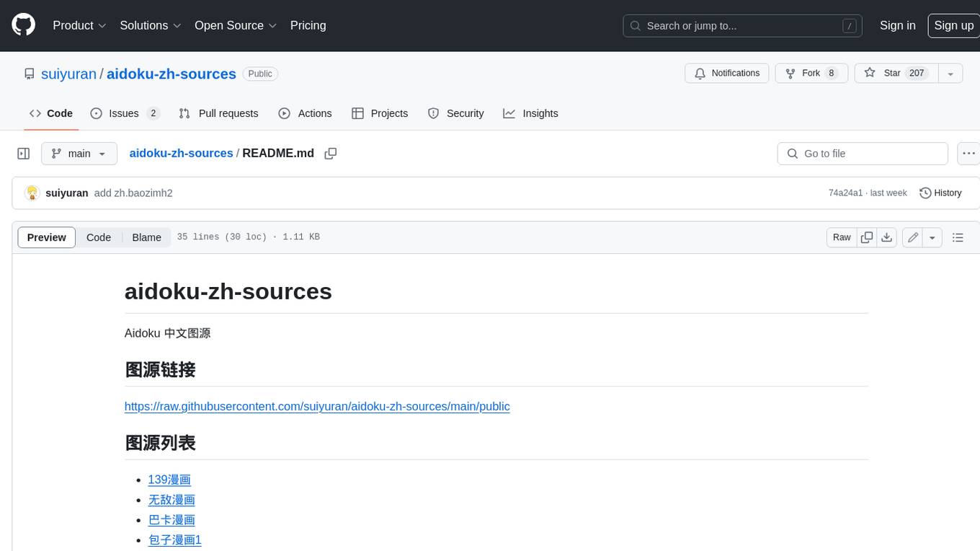Open the 包子漫画1 link
The width and height of the screenshot is (980, 551).
point(174,540)
